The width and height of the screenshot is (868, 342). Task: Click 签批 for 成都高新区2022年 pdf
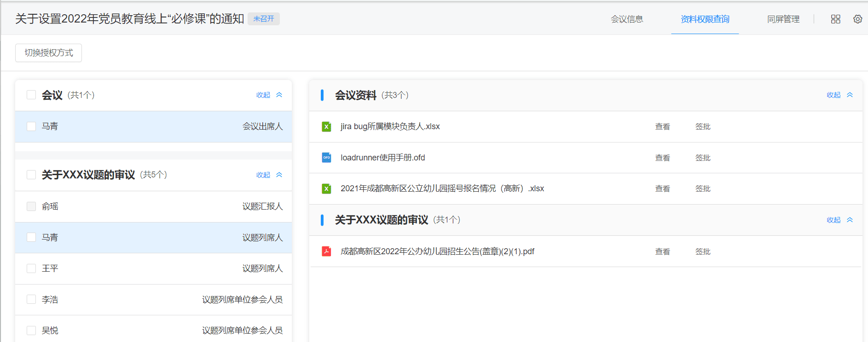click(x=703, y=251)
